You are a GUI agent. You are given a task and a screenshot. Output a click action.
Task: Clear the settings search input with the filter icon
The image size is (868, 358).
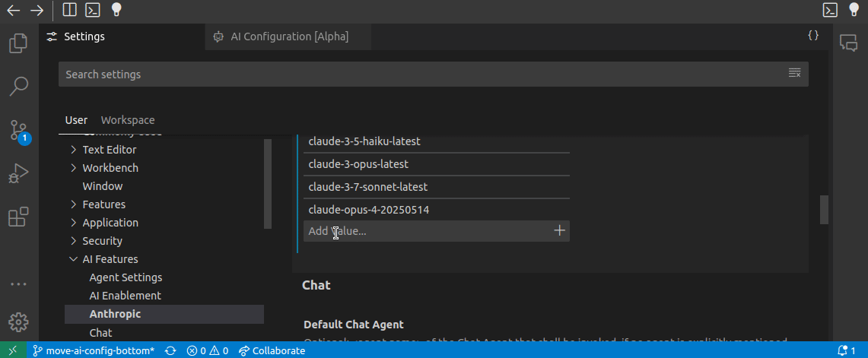click(x=794, y=73)
